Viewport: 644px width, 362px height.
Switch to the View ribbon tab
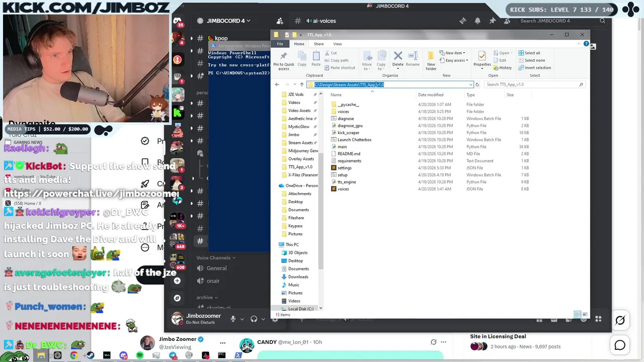point(338,44)
